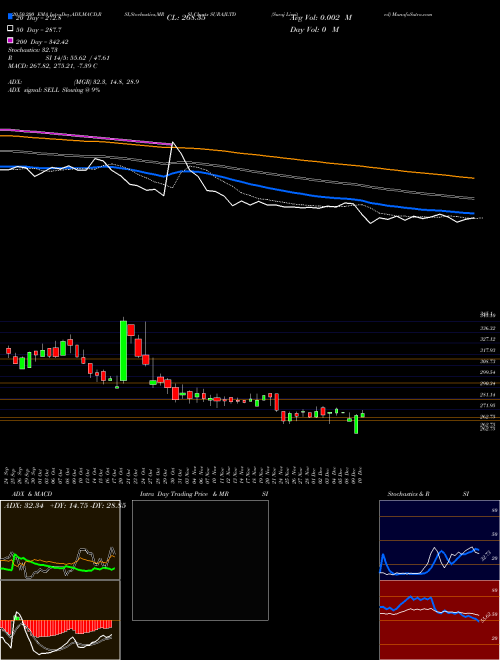Click the 317.93 price axis label
This screenshot has height=660, width=500.
click(x=486, y=350)
